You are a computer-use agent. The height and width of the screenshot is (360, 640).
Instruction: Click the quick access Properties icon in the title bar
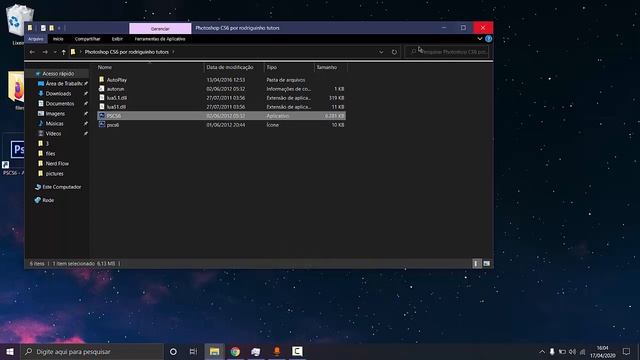tap(43, 28)
